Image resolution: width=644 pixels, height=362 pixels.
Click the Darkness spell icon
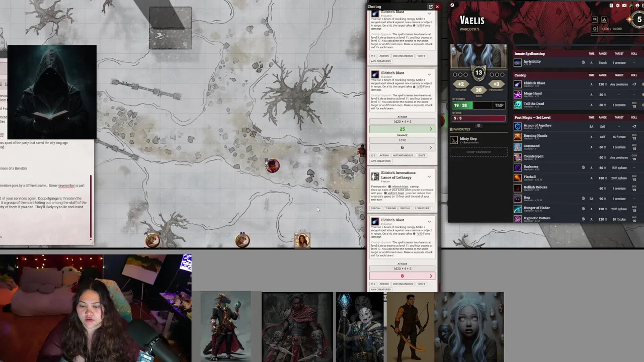518,167
